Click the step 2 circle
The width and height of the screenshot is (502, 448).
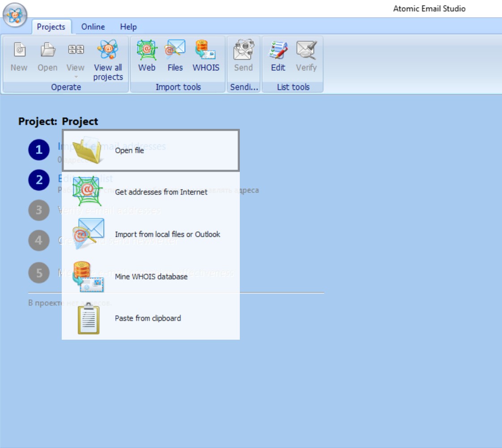coord(39,180)
